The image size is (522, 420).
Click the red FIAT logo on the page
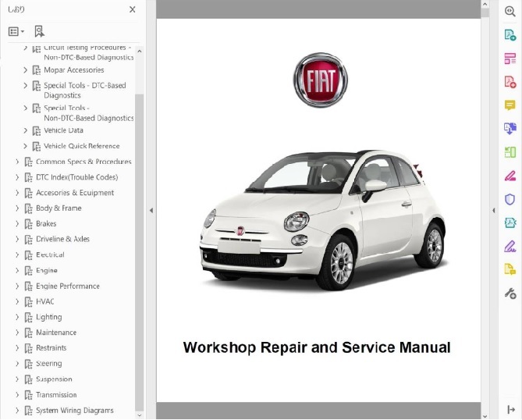pyautogui.click(x=320, y=81)
